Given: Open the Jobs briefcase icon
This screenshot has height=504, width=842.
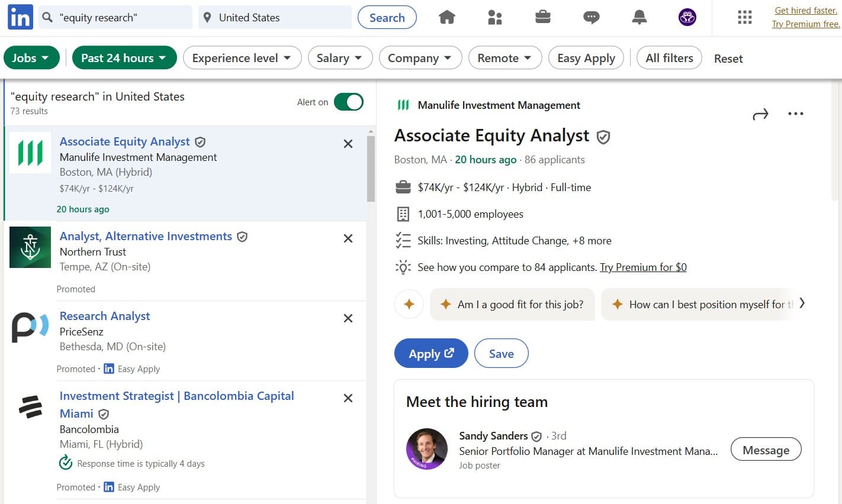Looking at the screenshot, I should [x=543, y=18].
